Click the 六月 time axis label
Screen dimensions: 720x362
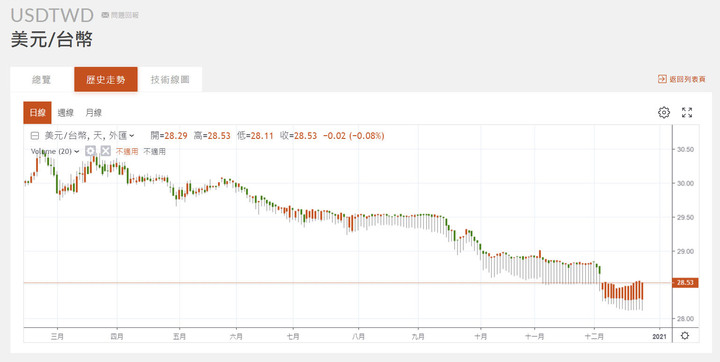236,337
